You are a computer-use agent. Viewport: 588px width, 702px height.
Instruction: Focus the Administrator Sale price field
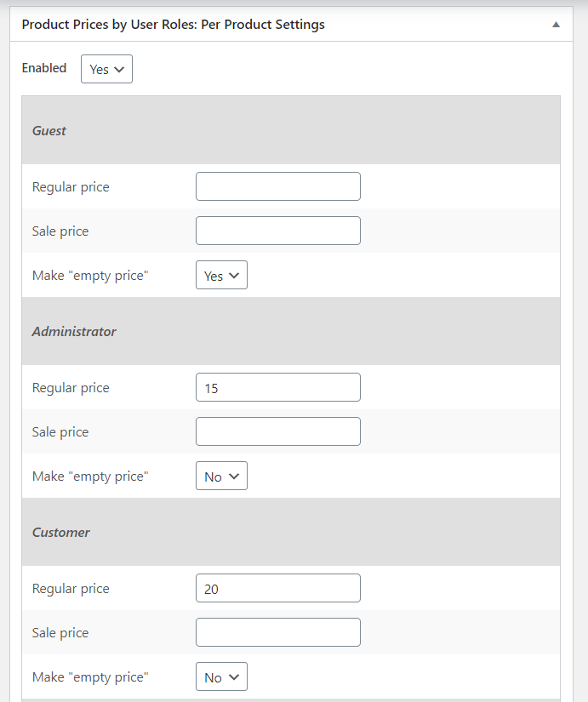tap(278, 431)
